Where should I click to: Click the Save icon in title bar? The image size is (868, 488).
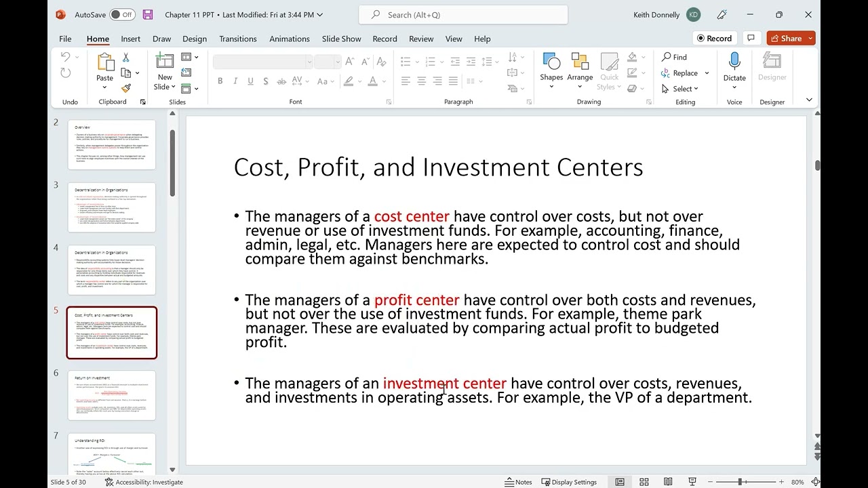pos(148,14)
